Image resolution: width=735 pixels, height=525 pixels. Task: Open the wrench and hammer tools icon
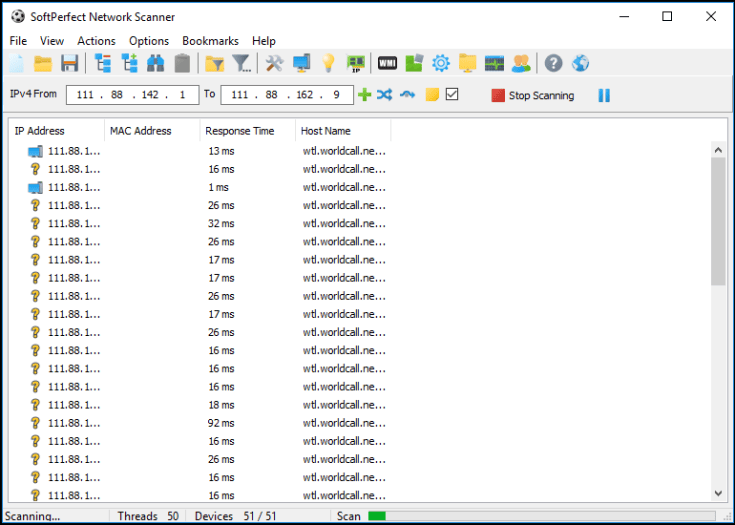[x=274, y=63]
